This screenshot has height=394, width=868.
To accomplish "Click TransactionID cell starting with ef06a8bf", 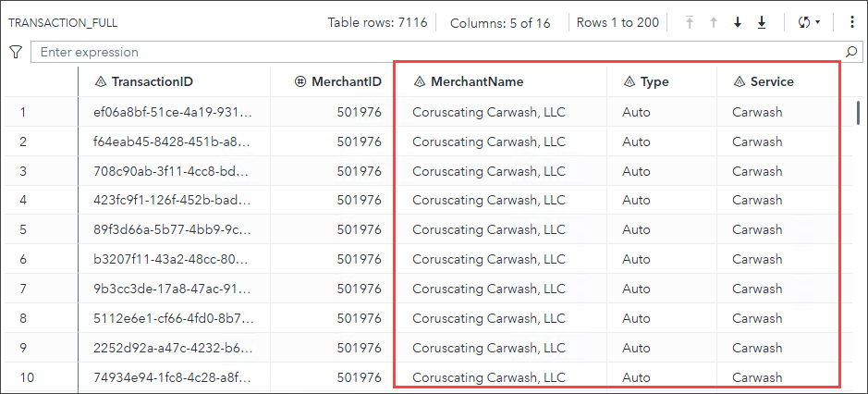I will tap(172, 113).
